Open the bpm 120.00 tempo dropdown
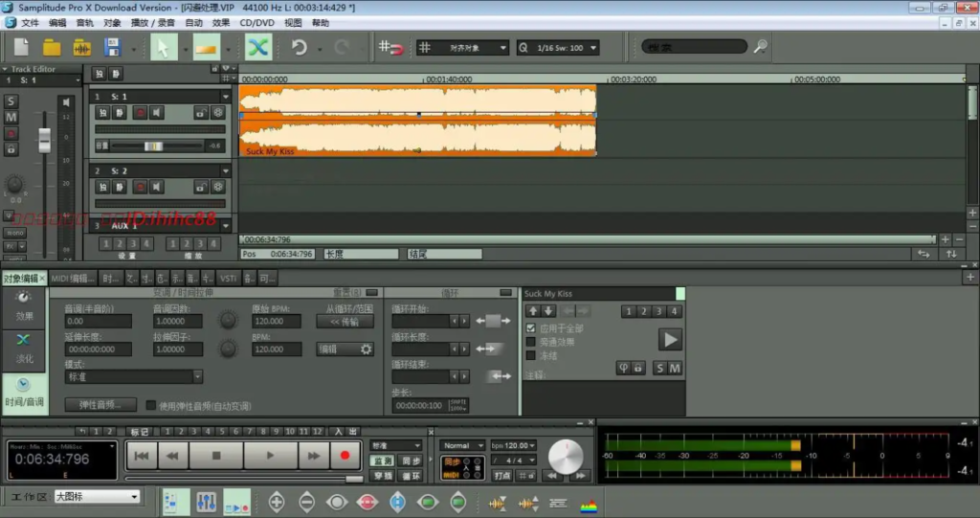Screen dimensions: 980x518 [x=513, y=445]
